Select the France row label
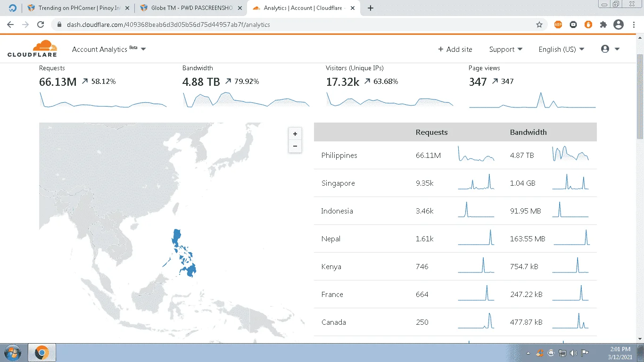Viewport: 644px width, 362px height. coord(332,295)
